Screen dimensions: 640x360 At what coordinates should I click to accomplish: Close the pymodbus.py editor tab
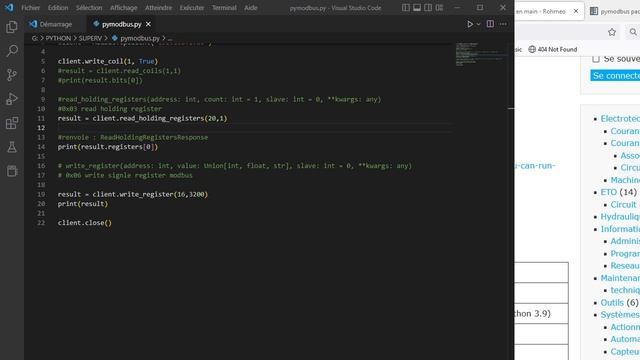[x=148, y=24]
